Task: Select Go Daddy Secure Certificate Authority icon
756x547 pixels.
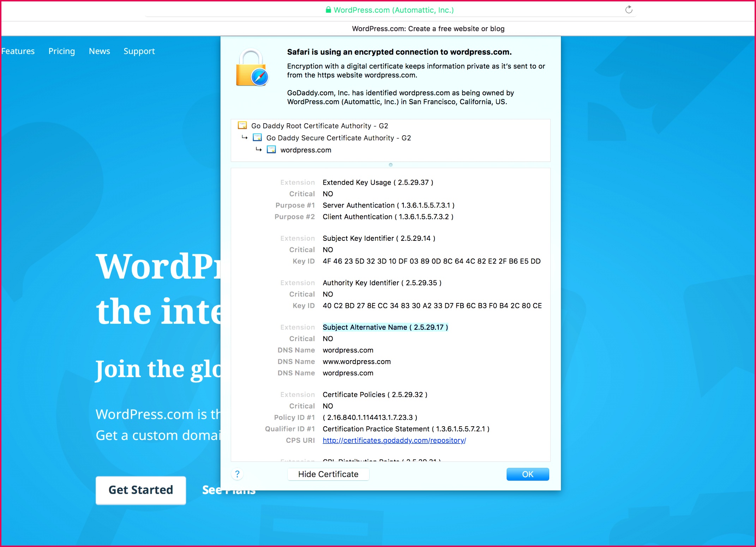Action: click(x=257, y=138)
